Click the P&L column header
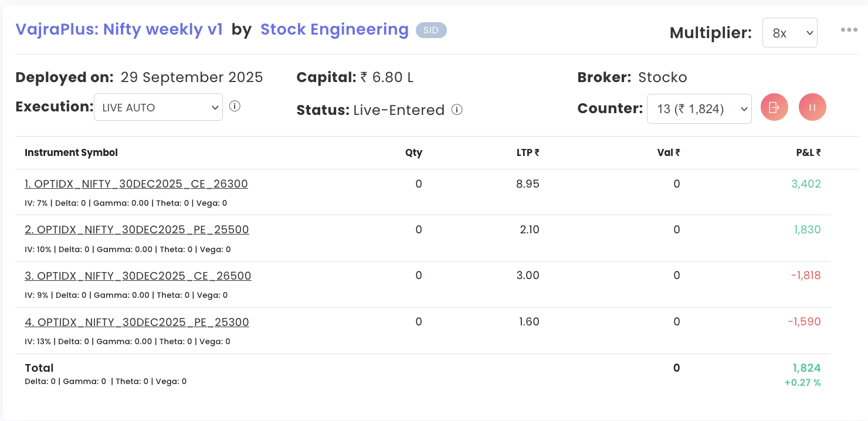The width and height of the screenshot is (868, 421). click(x=808, y=153)
